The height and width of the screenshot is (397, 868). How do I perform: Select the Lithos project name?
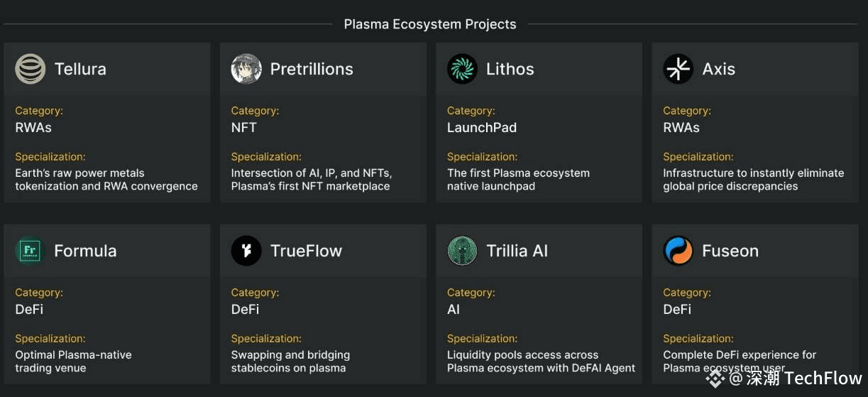[510, 69]
